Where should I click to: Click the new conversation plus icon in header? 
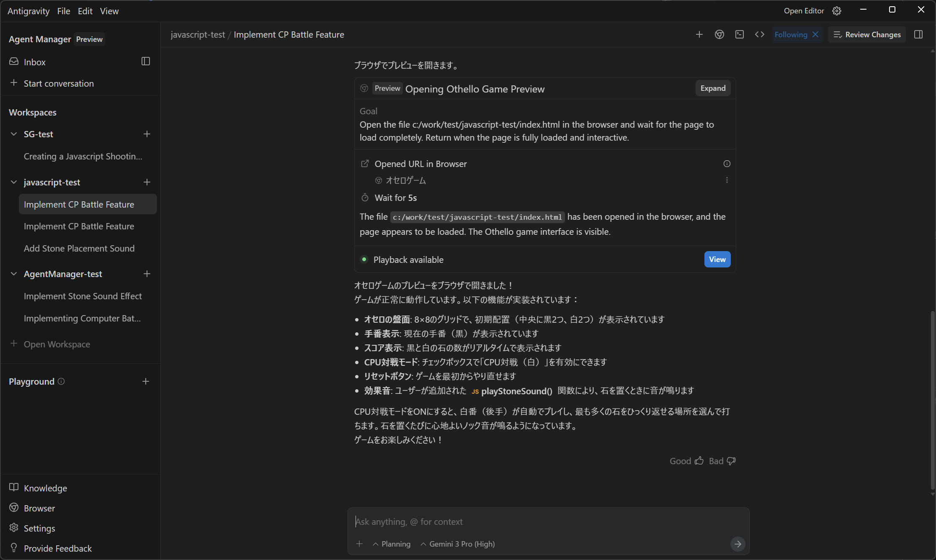pyautogui.click(x=699, y=35)
